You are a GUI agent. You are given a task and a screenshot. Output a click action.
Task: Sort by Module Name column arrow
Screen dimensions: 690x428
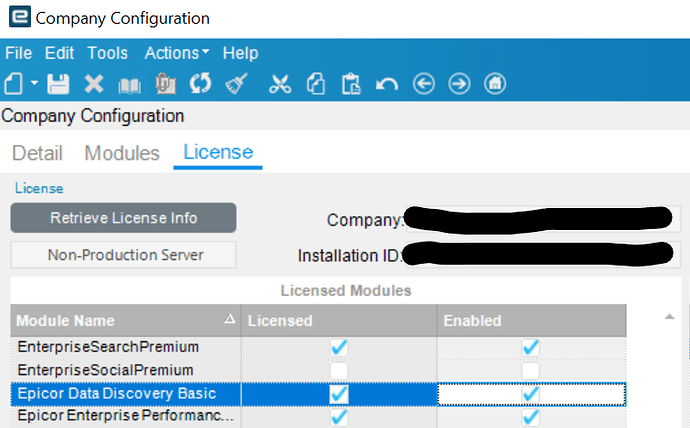tap(229, 319)
